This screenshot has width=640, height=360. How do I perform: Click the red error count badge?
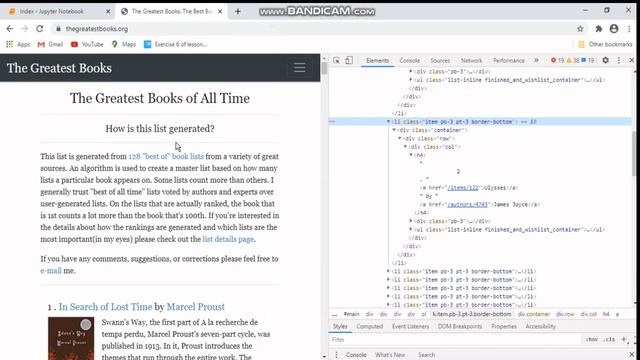click(558, 60)
